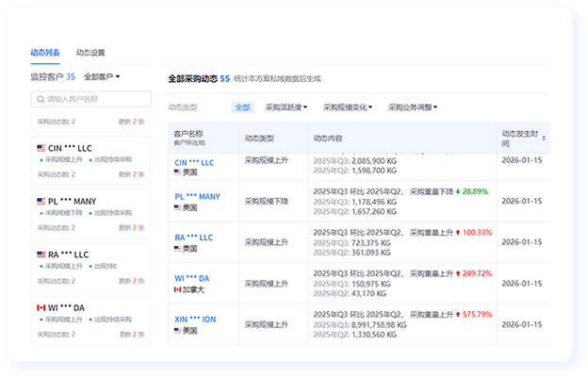Switch to the 动态列表 tab

click(x=45, y=53)
